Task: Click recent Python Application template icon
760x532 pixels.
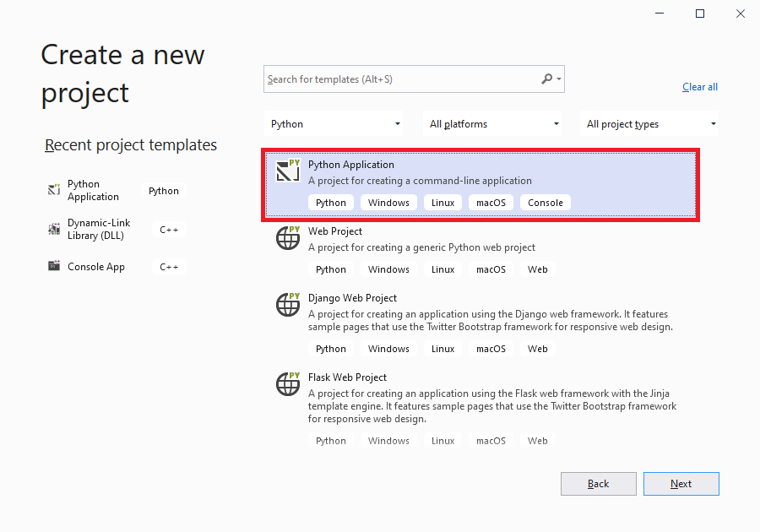Action: click(54, 191)
